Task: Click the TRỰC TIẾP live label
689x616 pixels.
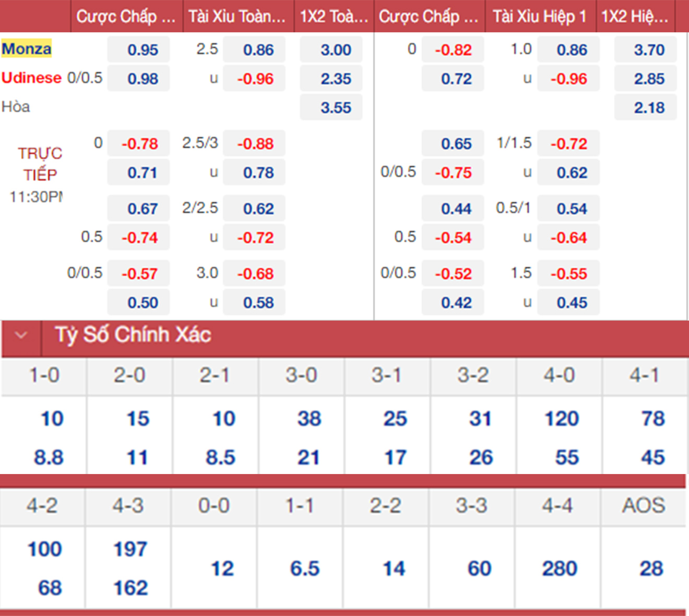Action: point(40,164)
